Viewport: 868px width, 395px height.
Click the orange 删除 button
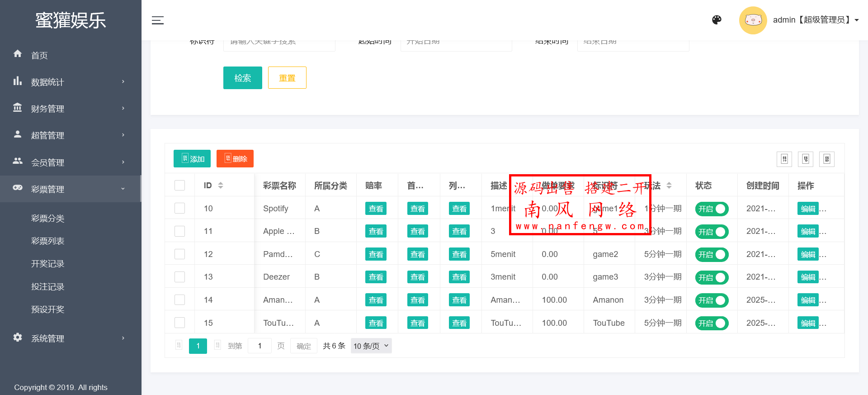[235, 159]
